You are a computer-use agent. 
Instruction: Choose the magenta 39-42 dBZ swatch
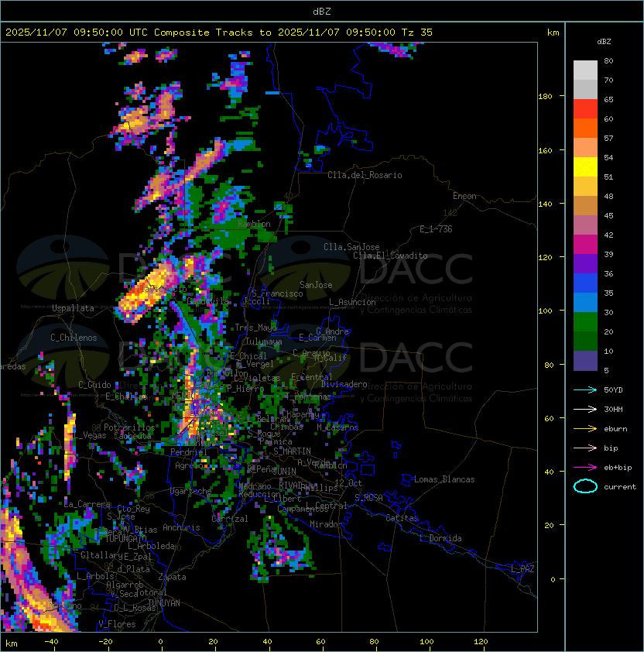tap(585, 245)
